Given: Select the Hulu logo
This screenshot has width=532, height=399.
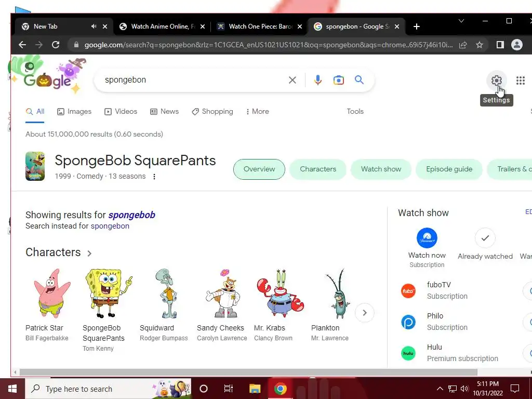Looking at the screenshot, I should coord(408,353).
